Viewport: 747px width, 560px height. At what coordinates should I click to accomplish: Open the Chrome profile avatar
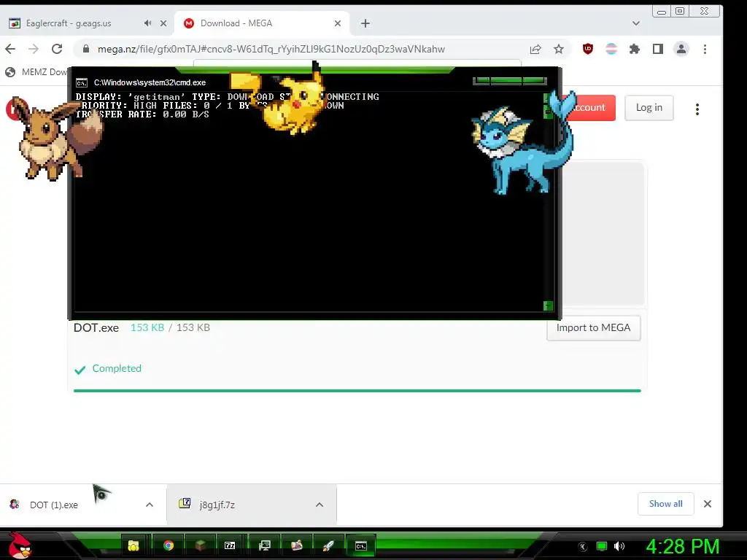pos(681,49)
